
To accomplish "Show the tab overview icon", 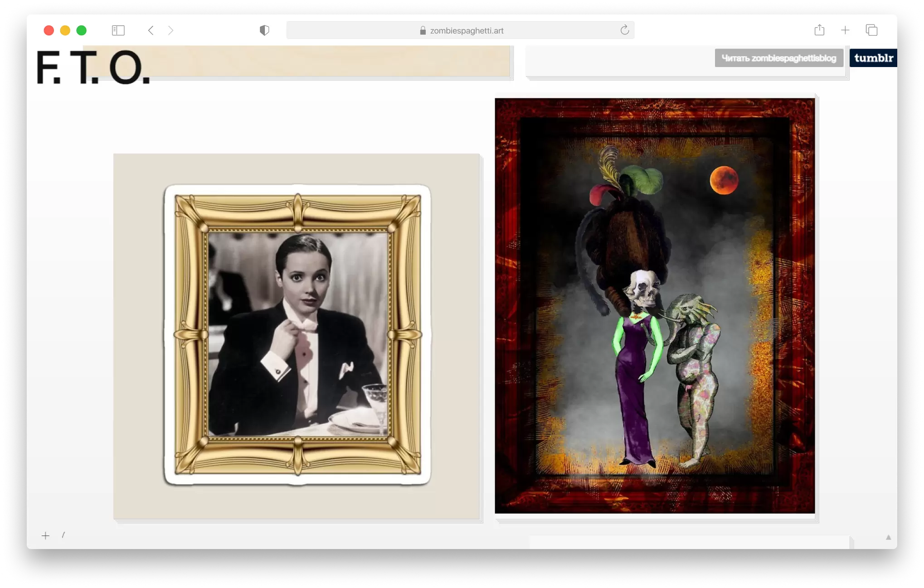I will [871, 30].
